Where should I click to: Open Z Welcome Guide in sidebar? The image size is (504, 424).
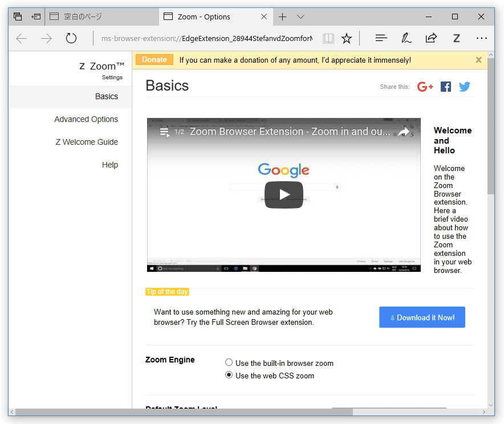coord(87,142)
